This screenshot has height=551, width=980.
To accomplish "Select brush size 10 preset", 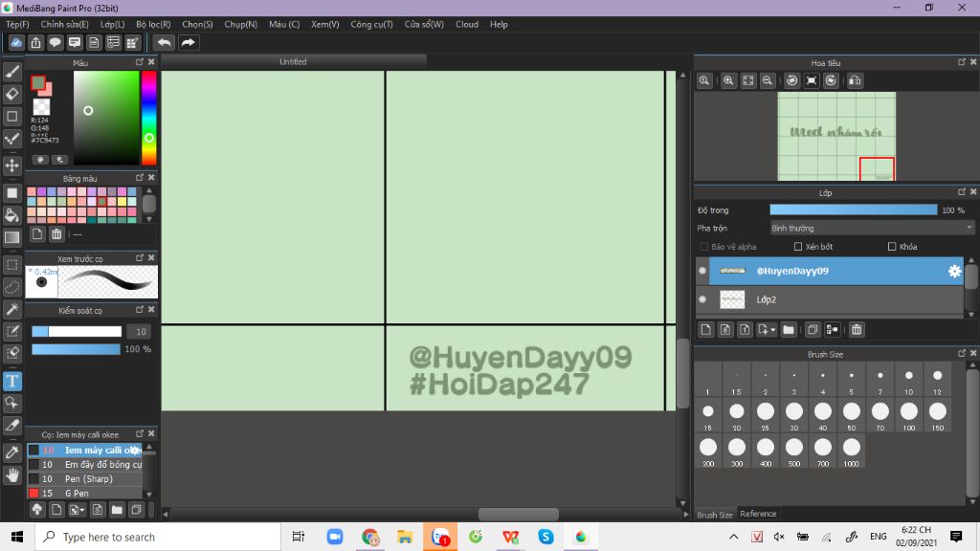I will click(x=909, y=381).
